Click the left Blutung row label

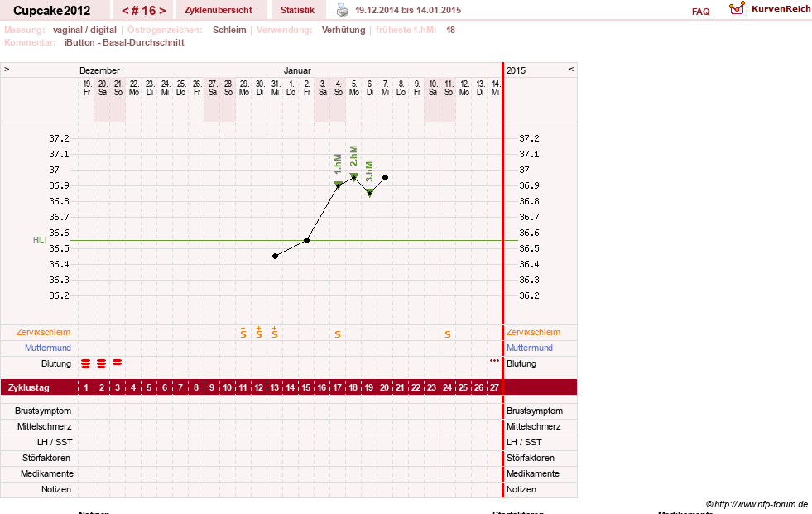[56, 363]
